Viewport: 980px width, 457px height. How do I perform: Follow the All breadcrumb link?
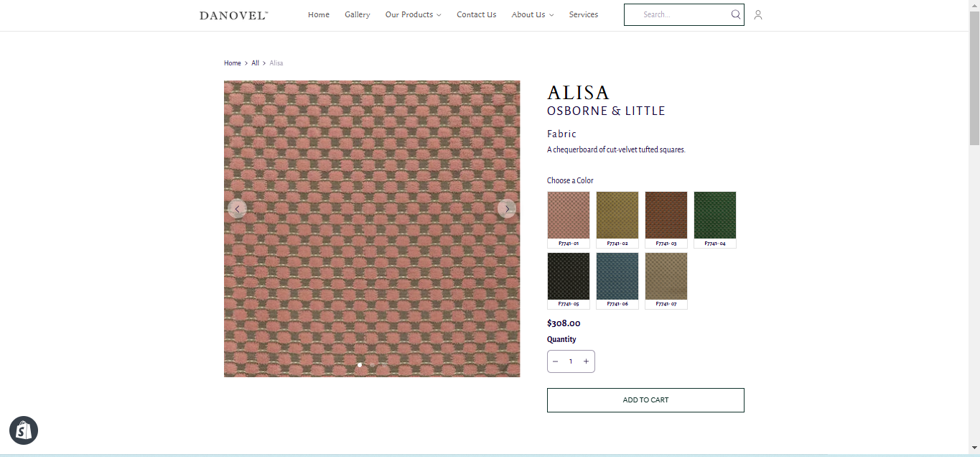click(x=255, y=63)
